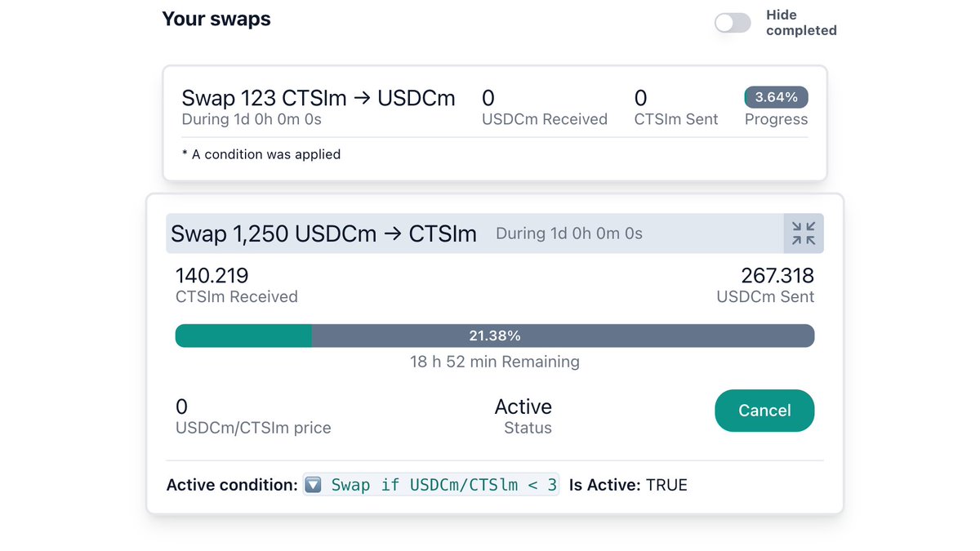The image size is (980, 551).
Task: Click the Is Active TRUE indicator
Action: pyautogui.click(x=628, y=485)
